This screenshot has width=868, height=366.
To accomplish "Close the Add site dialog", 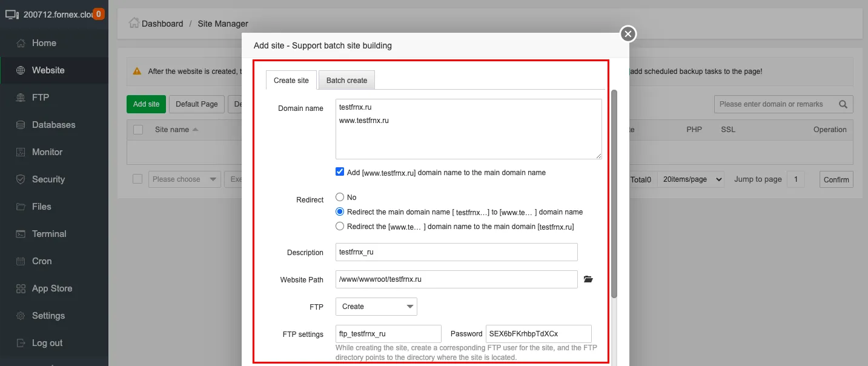I will (x=628, y=34).
